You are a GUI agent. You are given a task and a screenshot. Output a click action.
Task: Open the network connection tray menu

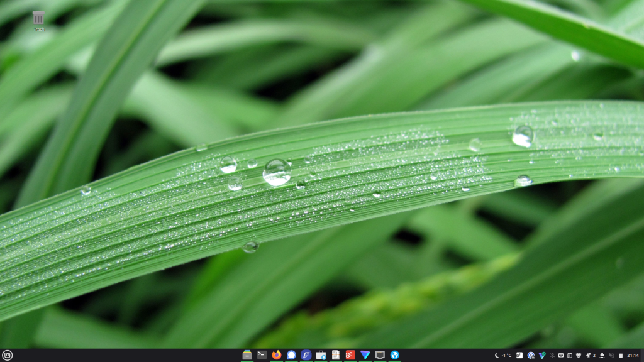point(602,356)
